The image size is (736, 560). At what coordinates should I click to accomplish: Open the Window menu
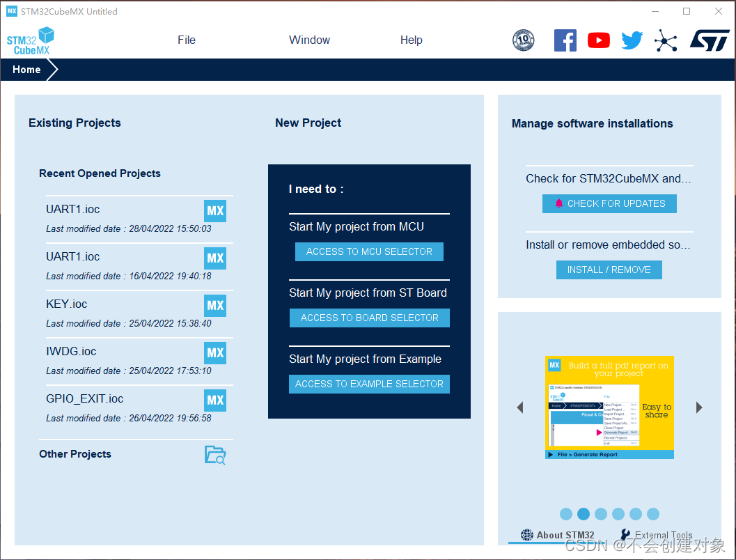click(309, 40)
